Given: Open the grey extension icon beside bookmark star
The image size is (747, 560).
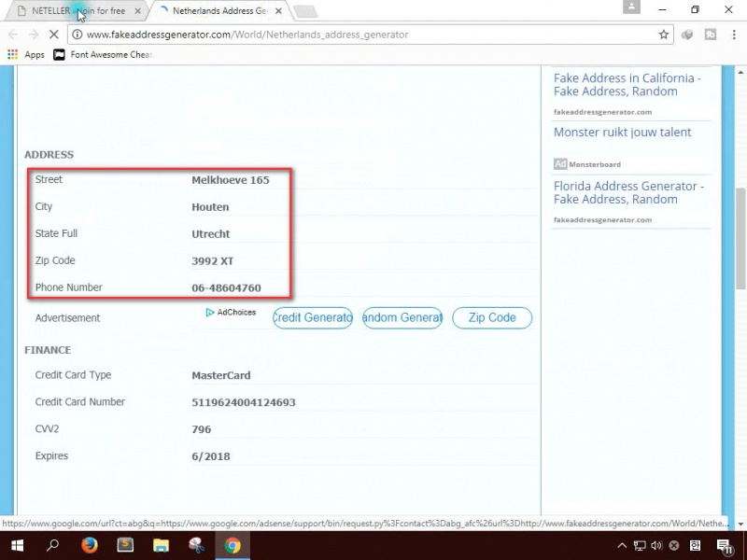Looking at the screenshot, I should (x=687, y=35).
